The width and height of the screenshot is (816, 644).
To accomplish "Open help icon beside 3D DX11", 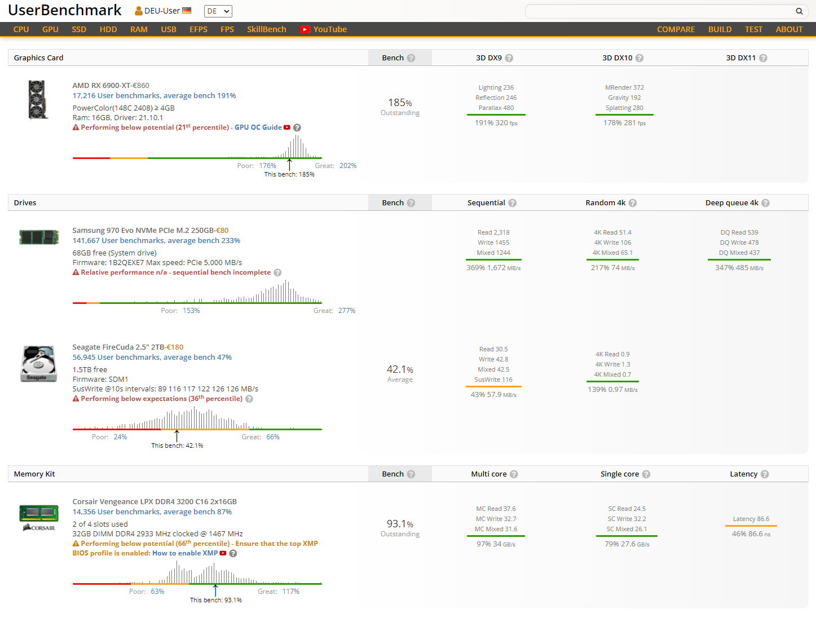I will (763, 58).
